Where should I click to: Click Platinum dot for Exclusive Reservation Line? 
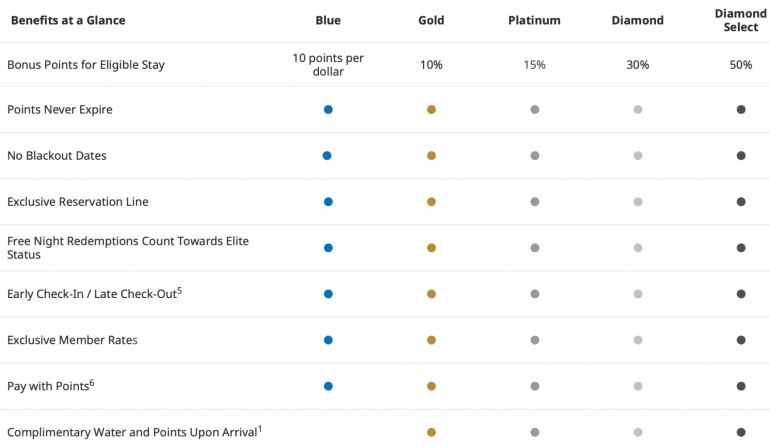coord(535,202)
